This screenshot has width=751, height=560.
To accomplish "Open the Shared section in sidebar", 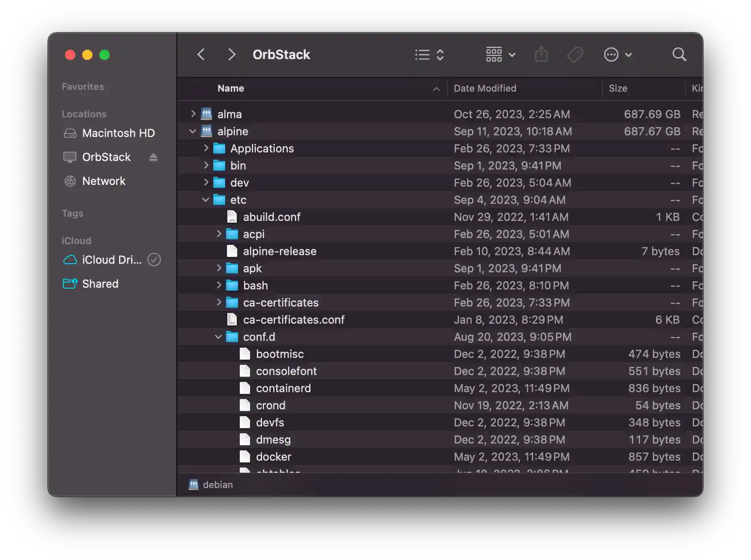I will (100, 283).
